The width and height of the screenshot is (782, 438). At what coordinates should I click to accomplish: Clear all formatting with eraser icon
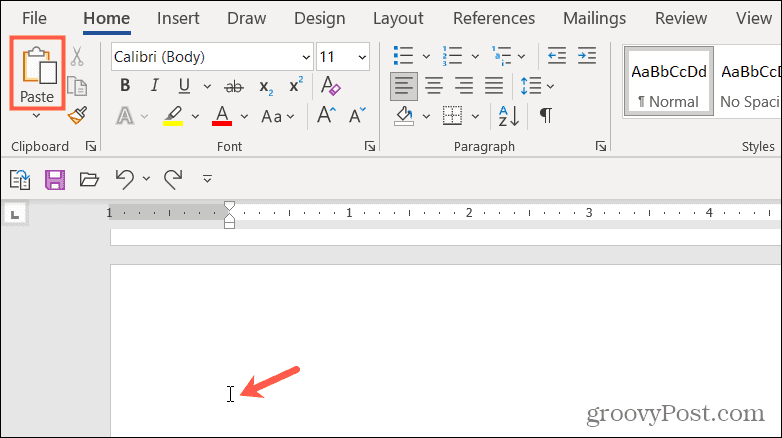330,86
